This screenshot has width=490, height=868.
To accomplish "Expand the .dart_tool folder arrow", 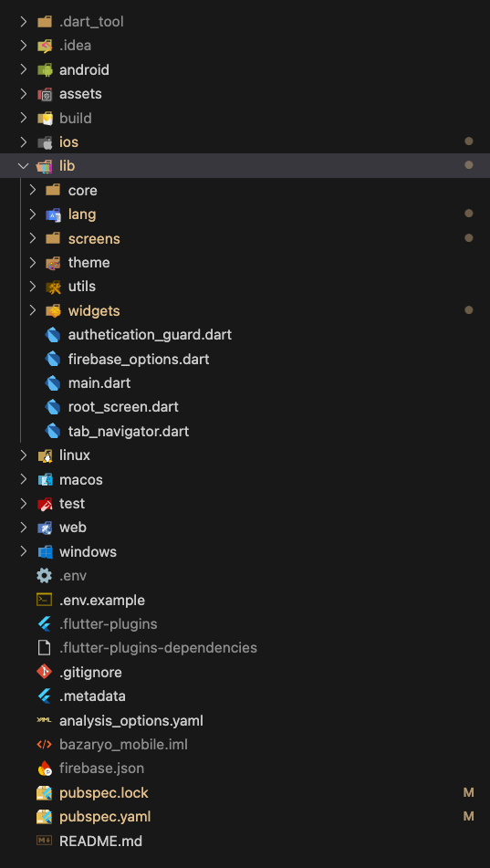I will coord(23,22).
